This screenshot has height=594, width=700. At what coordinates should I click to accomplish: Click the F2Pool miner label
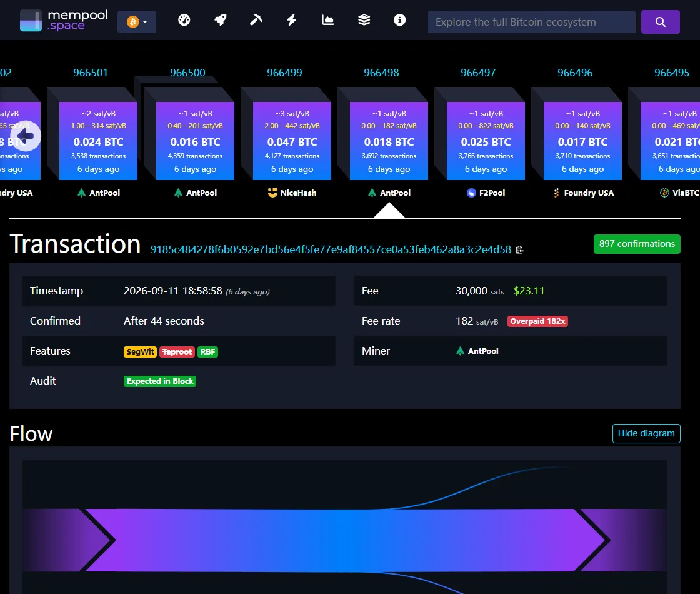486,193
